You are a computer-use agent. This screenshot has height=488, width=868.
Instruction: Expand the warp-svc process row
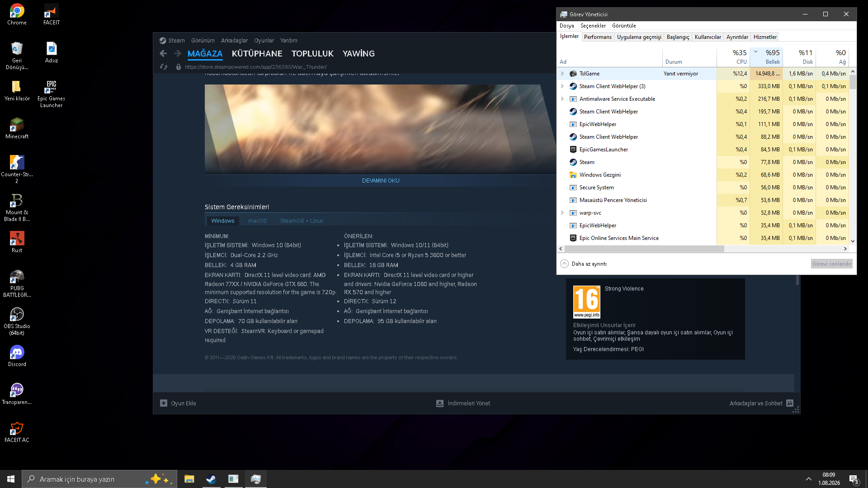(x=562, y=213)
